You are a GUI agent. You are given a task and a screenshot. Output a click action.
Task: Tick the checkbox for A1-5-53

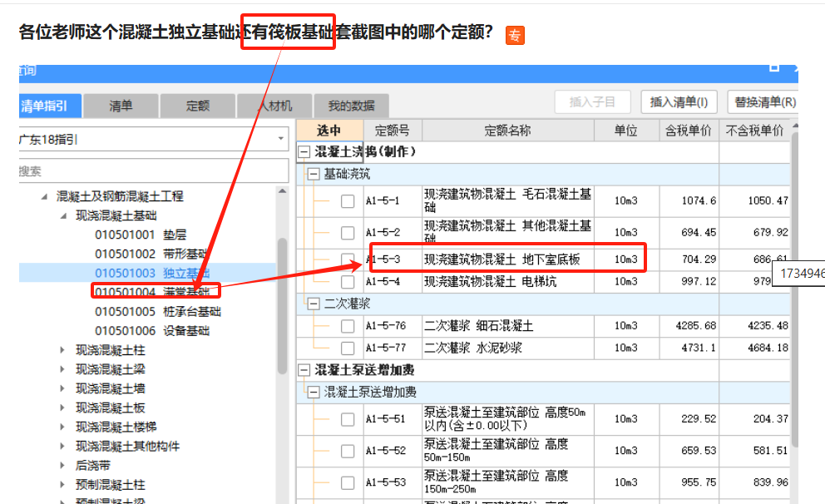pos(348,482)
